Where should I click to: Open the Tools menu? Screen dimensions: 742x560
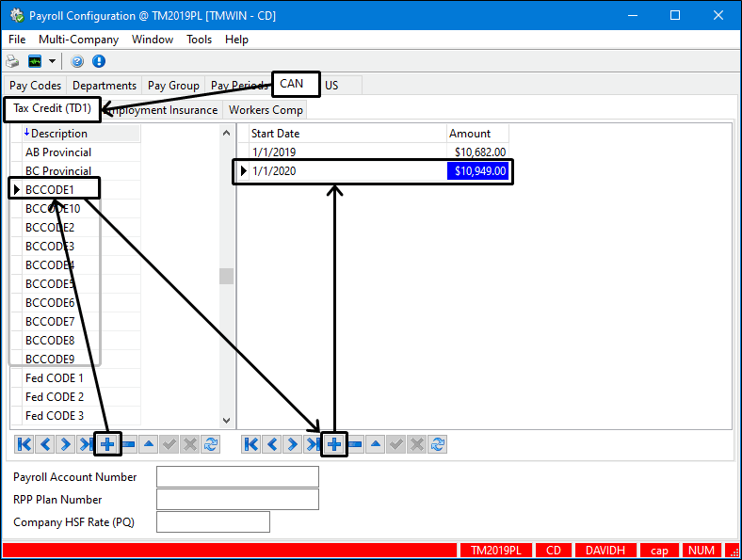(200, 40)
